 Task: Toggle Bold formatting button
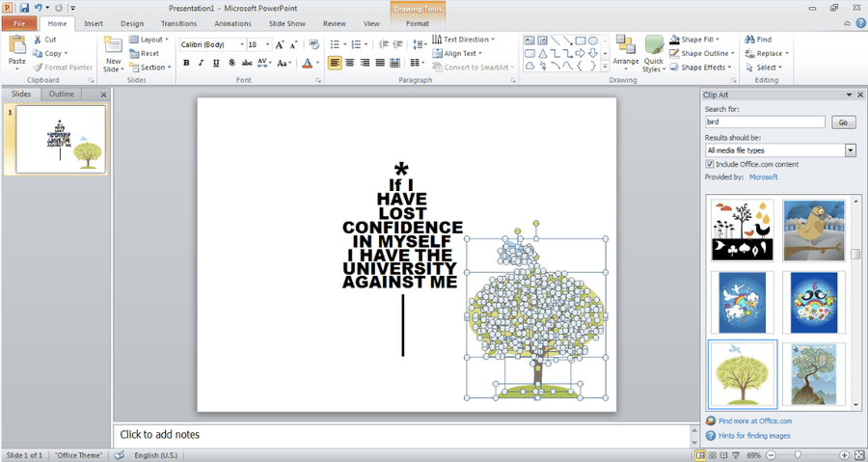(x=186, y=63)
